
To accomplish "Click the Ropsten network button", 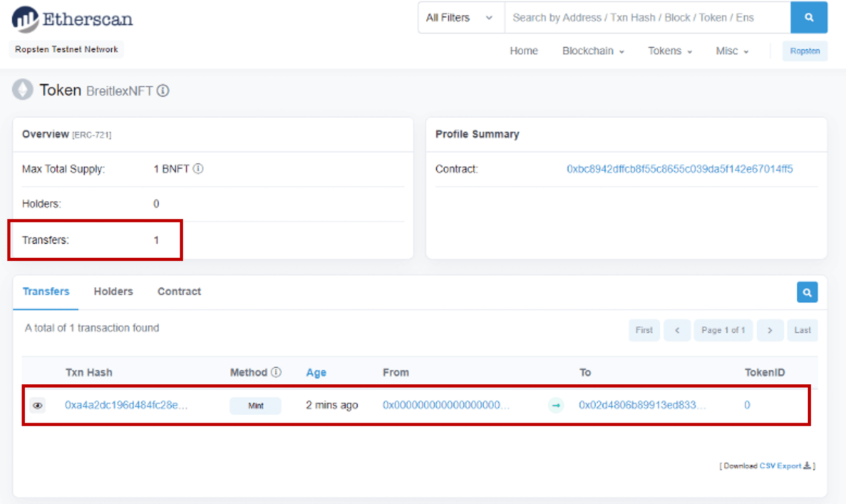I will coord(805,51).
